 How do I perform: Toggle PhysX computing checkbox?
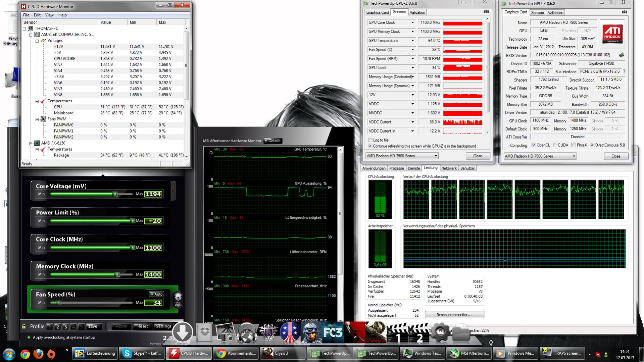pyautogui.click(x=574, y=145)
